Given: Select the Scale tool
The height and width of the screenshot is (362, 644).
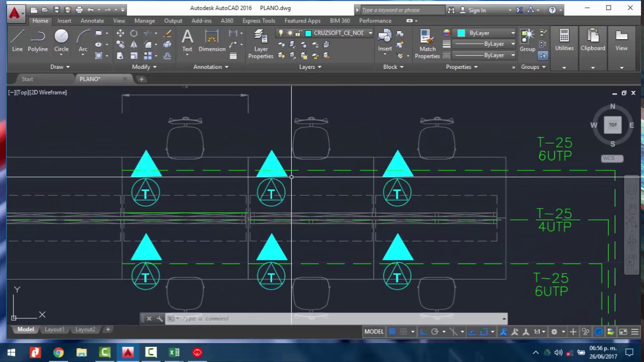Looking at the screenshot, I should click(x=134, y=56).
